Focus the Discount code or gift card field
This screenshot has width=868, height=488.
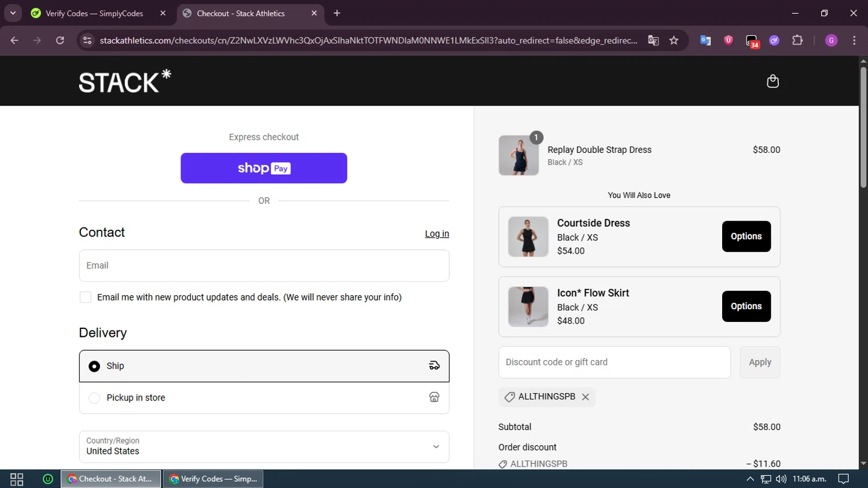[x=615, y=362]
